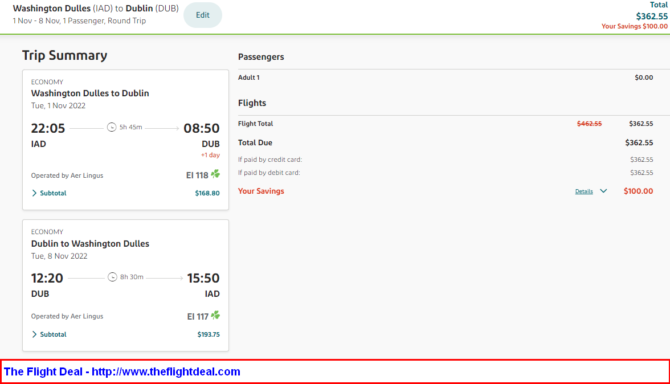This screenshot has width=670, height=384.
Task: Click the '+1 day' arrival note
Action: tap(210, 155)
